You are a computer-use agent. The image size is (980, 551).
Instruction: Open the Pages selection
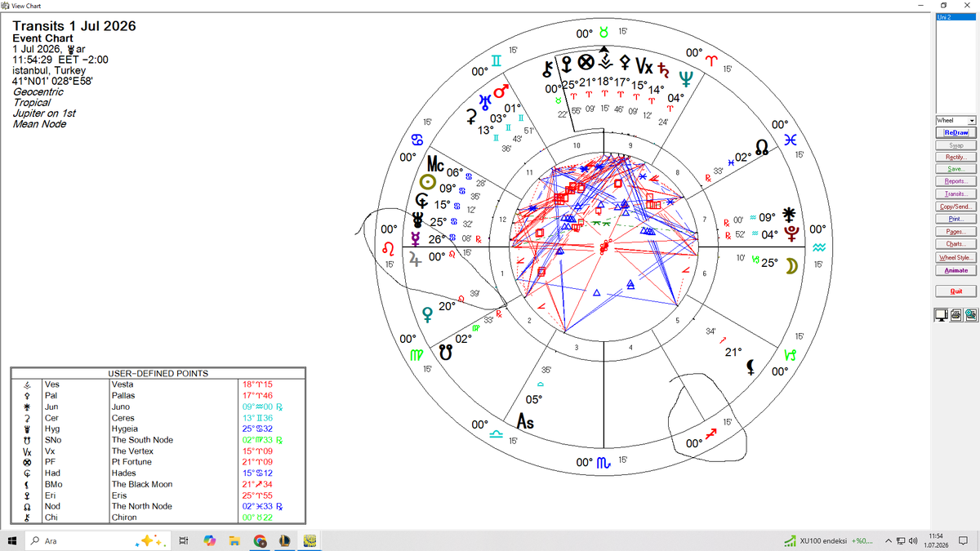coord(955,232)
